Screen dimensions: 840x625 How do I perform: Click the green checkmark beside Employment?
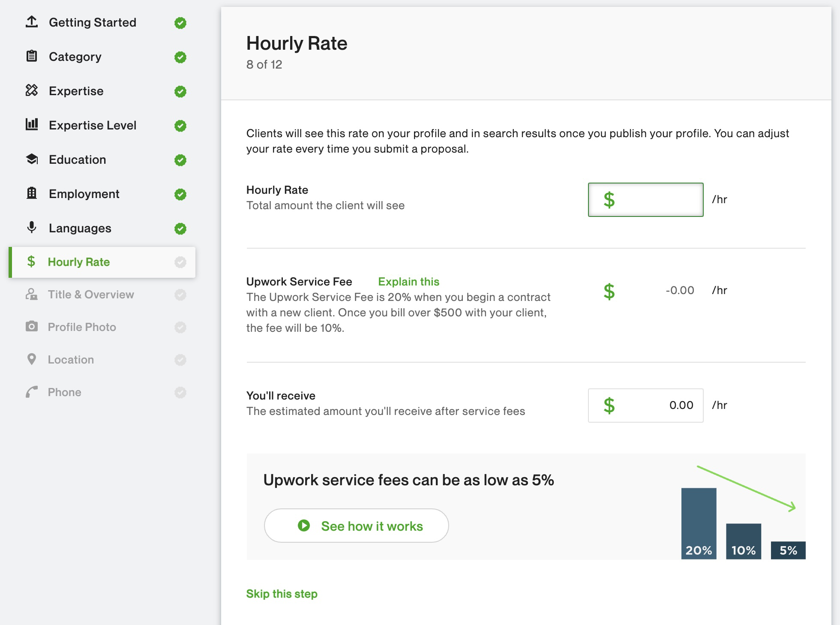click(180, 194)
